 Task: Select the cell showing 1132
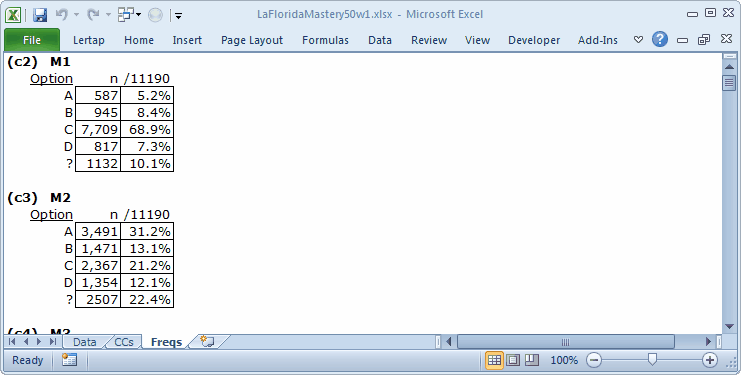(x=98, y=163)
